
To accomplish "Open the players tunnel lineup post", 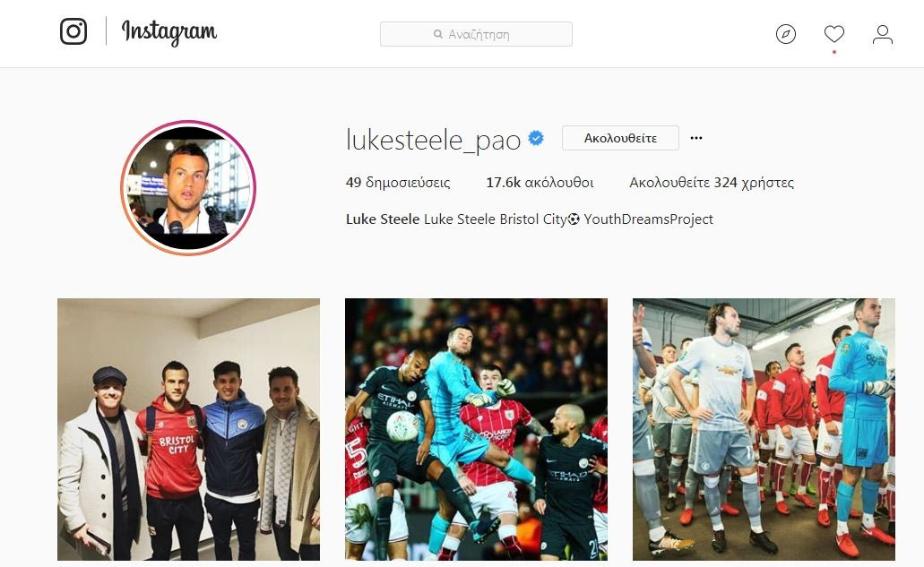I will click(764, 429).
